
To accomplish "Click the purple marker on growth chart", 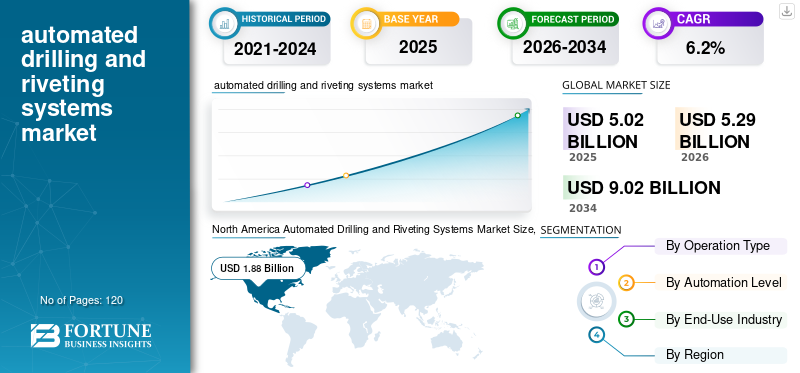I will click(x=307, y=185).
